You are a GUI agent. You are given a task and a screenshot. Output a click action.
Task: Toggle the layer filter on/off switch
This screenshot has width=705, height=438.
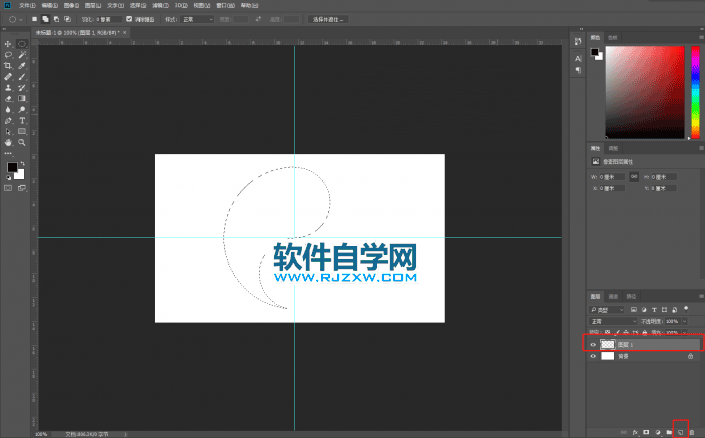point(686,309)
